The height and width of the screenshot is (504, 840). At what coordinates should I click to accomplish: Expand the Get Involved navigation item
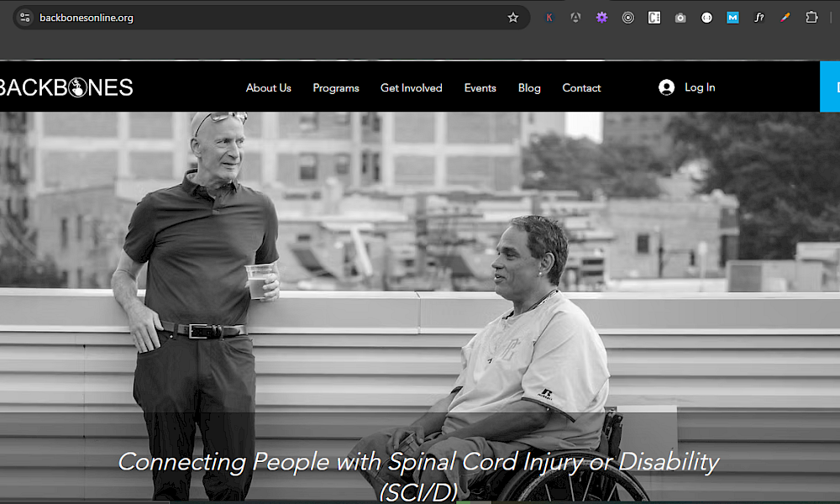[x=411, y=88]
